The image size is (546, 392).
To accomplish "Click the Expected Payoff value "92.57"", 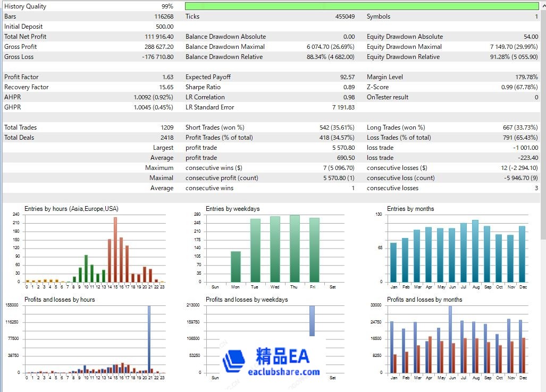I will (x=348, y=77).
